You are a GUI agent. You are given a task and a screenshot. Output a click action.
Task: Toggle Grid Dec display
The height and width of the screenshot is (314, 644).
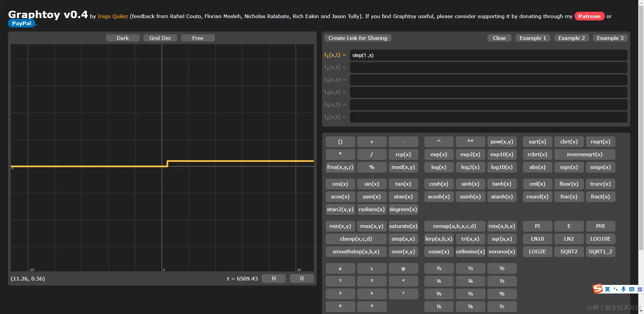[x=160, y=38]
